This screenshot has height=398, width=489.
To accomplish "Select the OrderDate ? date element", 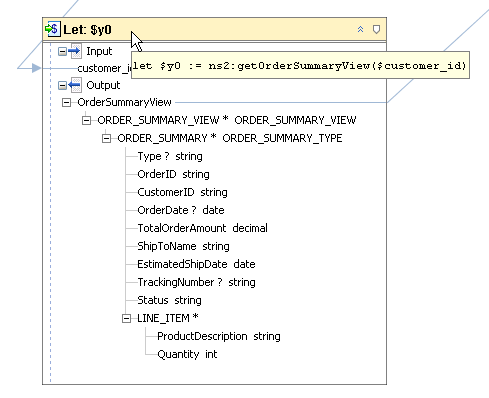I will coord(181,210).
